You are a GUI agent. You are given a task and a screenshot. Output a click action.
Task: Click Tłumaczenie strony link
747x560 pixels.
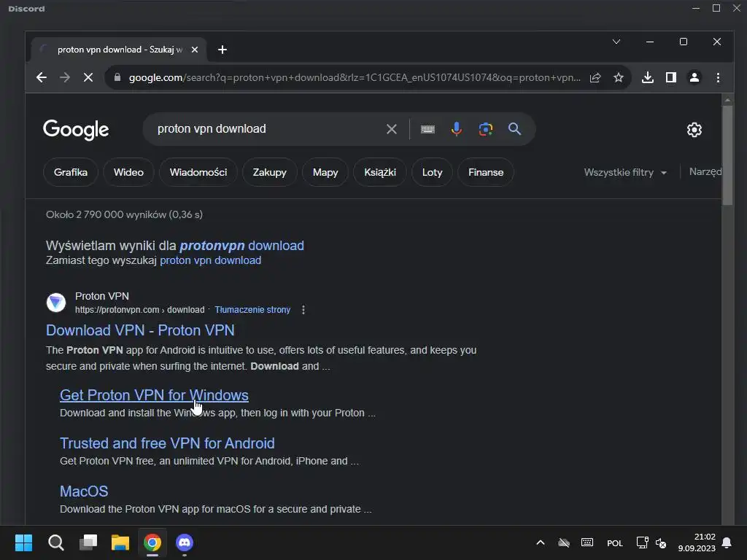252,310
